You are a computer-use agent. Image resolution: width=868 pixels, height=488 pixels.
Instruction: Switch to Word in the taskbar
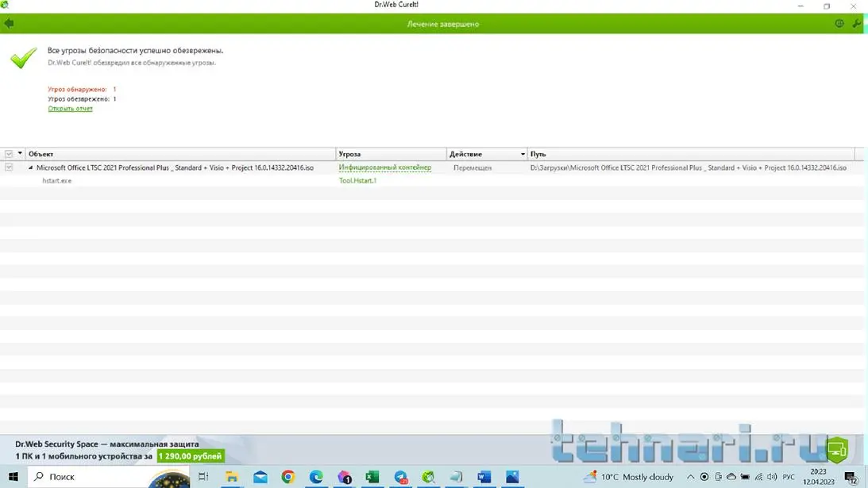pyautogui.click(x=484, y=476)
